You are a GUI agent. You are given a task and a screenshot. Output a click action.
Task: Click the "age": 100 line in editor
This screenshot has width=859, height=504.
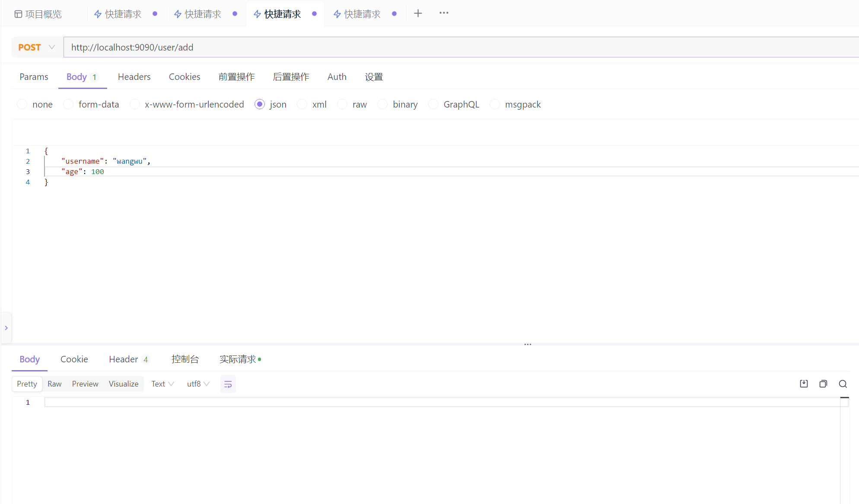pos(83,171)
